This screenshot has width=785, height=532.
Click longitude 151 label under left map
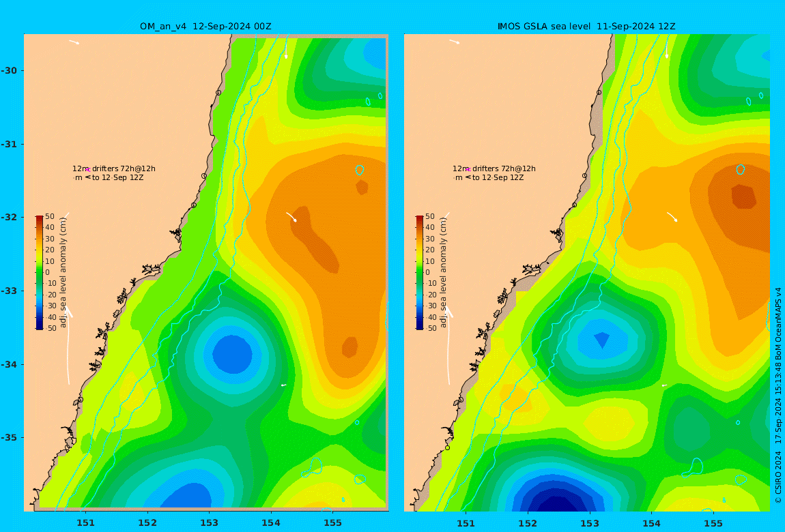85,523
